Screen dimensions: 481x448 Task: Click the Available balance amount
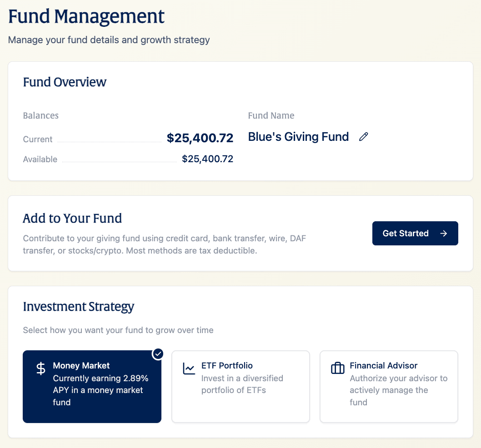coord(208,159)
